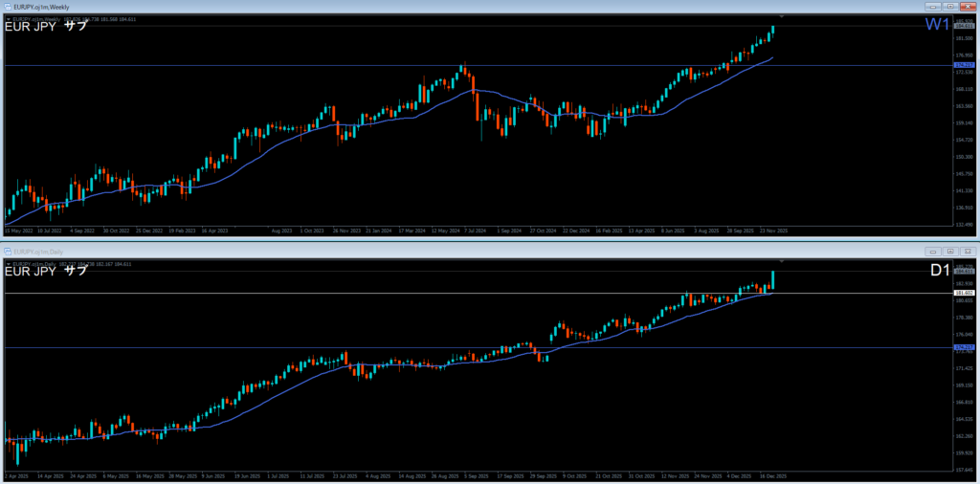980x484 pixels.
Task: Minimize the Daily chart window
Action: [x=935, y=251]
